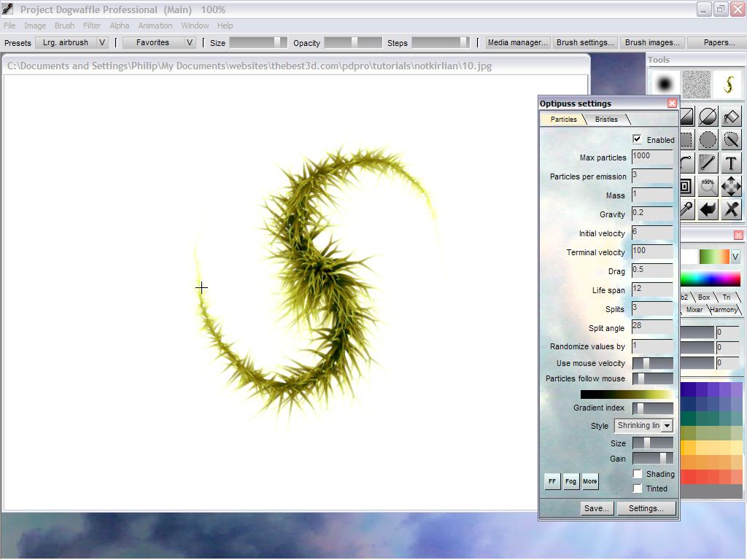Image resolution: width=747 pixels, height=560 pixels.
Task: Uncheck the Enabled checkbox
Action: click(637, 139)
